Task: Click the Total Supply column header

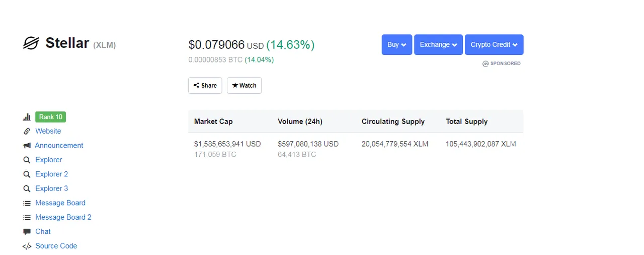Action: [466, 121]
